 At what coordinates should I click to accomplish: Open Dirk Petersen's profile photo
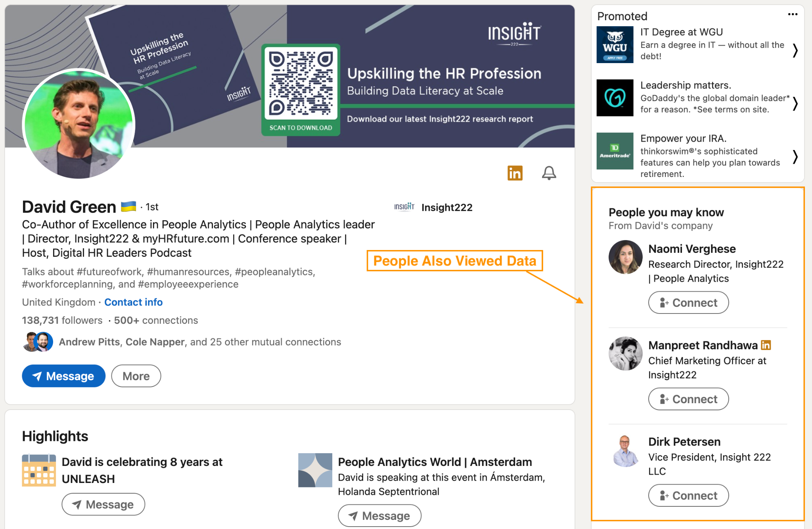tap(626, 450)
